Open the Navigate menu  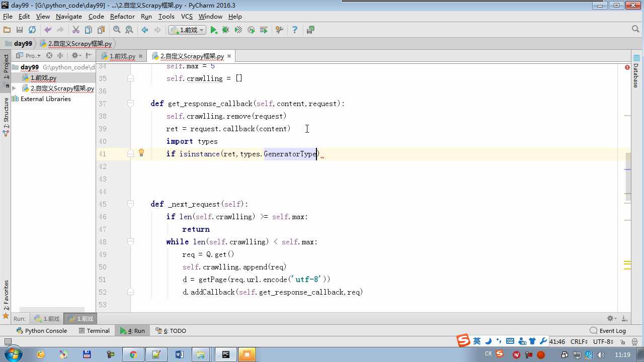[69, 17]
